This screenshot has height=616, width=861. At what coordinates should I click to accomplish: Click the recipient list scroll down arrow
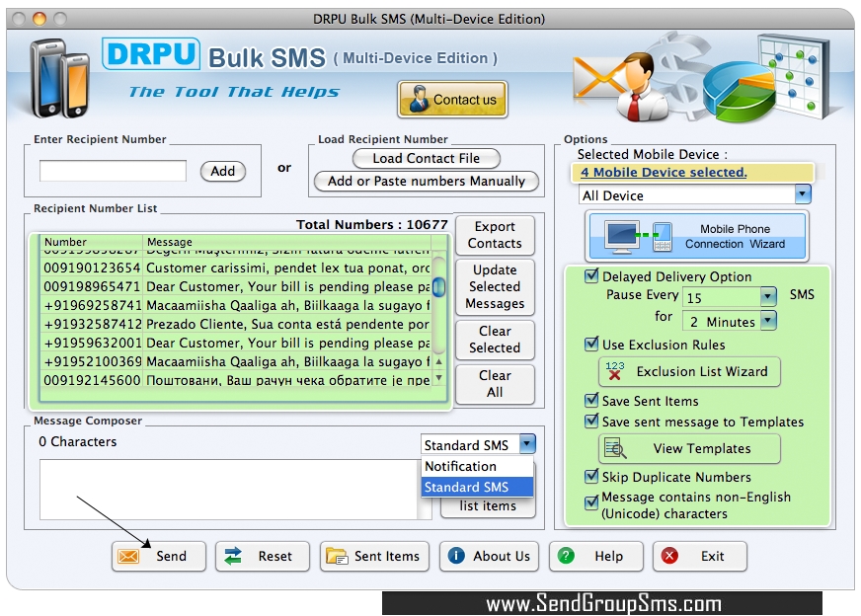[438, 378]
